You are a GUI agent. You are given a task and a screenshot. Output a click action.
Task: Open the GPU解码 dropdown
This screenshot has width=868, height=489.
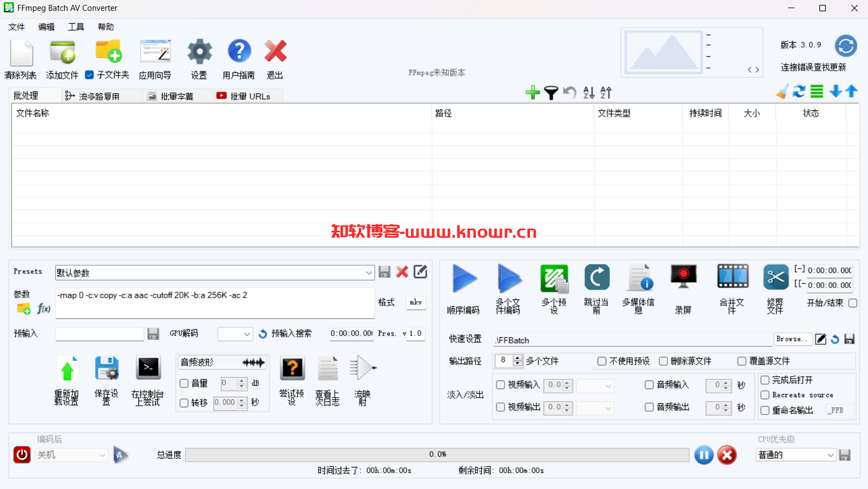click(x=247, y=334)
